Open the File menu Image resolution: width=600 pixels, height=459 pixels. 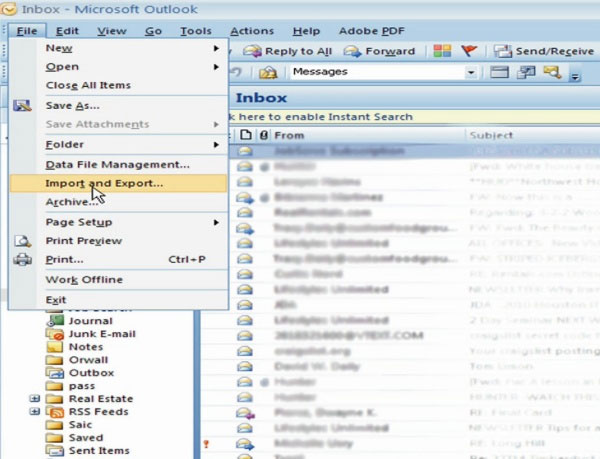[27, 31]
